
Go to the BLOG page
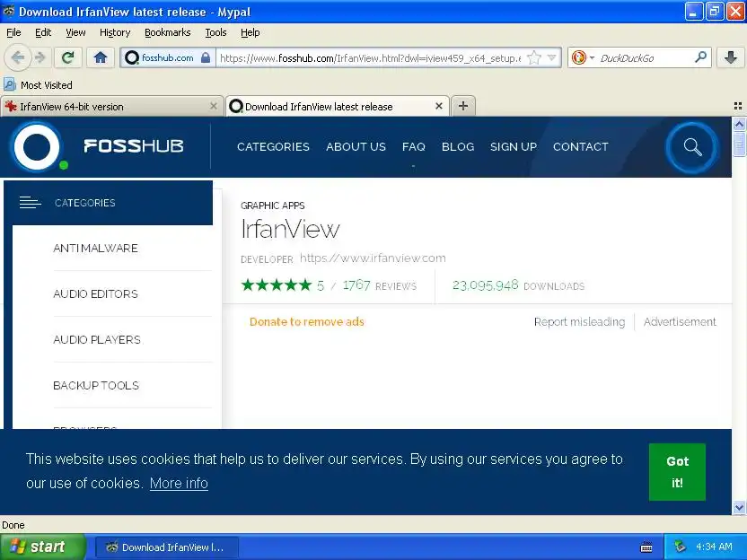(x=458, y=146)
